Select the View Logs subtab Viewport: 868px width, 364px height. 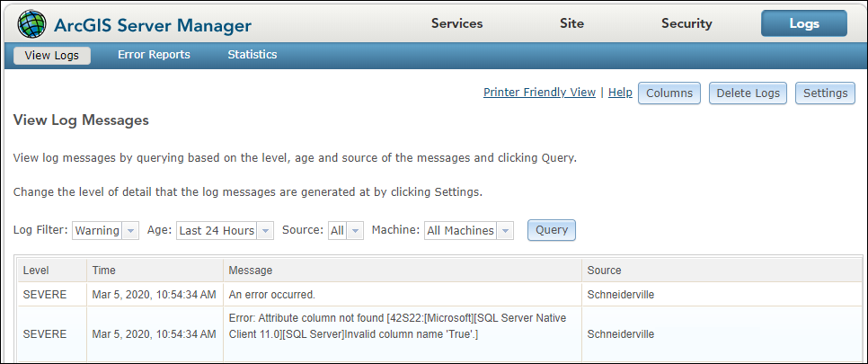52,56
